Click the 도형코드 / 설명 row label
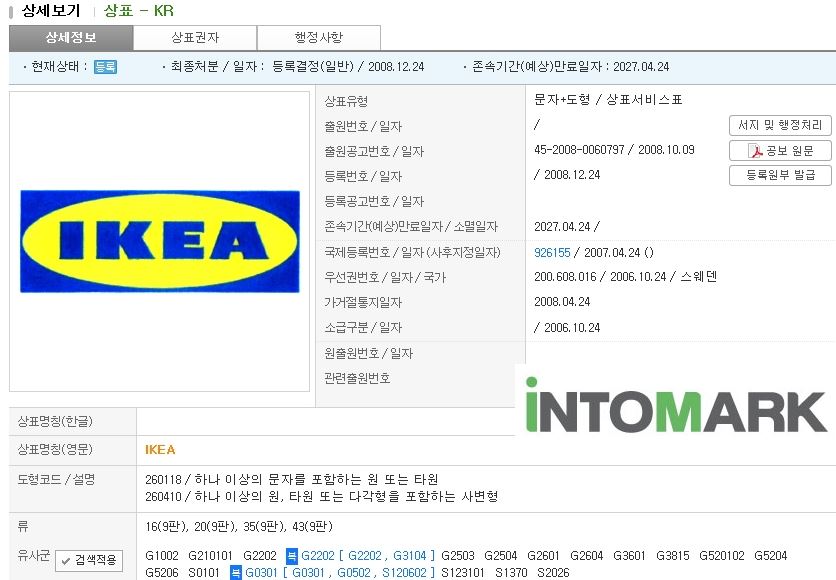This screenshot has height=580, width=836. tap(56, 479)
